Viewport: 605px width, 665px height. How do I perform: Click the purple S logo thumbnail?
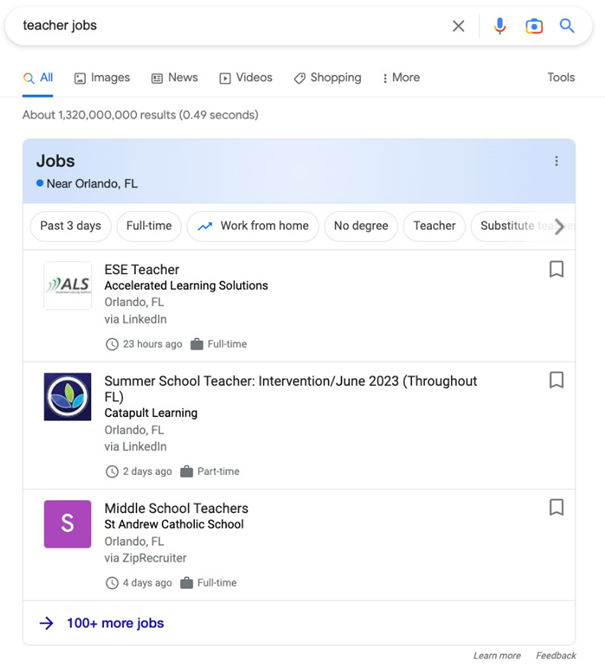[x=67, y=524]
